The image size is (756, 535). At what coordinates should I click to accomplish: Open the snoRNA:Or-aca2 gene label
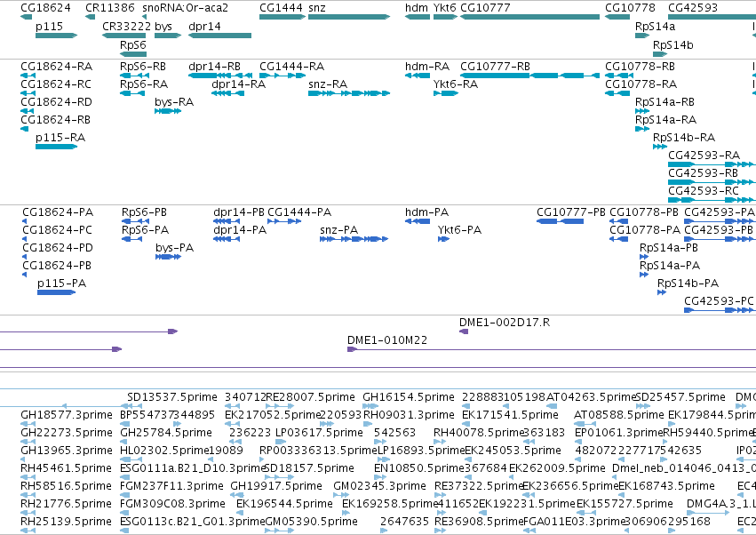[x=185, y=8]
